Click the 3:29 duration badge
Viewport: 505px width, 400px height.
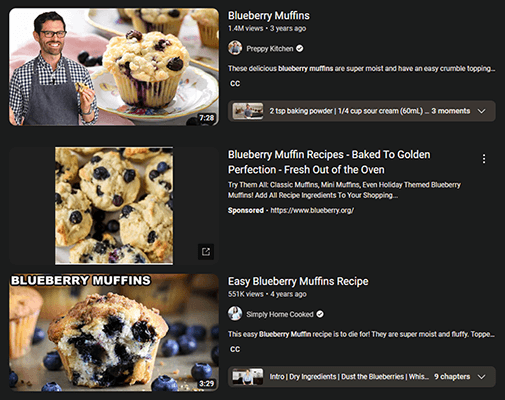click(x=207, y=384)
